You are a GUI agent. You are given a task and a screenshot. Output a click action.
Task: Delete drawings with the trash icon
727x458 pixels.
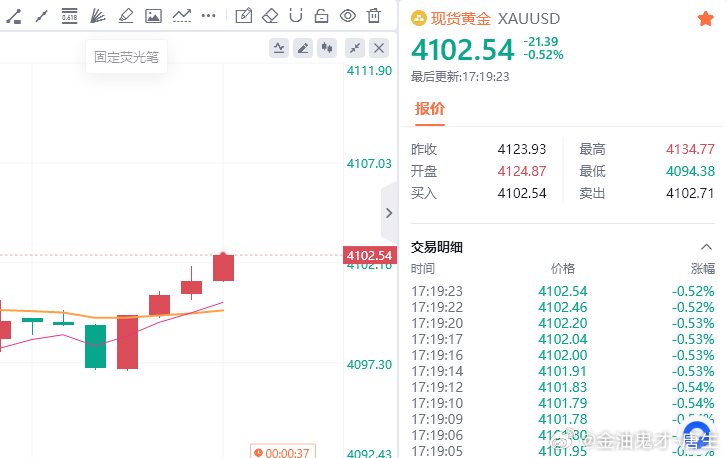(374, 16)
